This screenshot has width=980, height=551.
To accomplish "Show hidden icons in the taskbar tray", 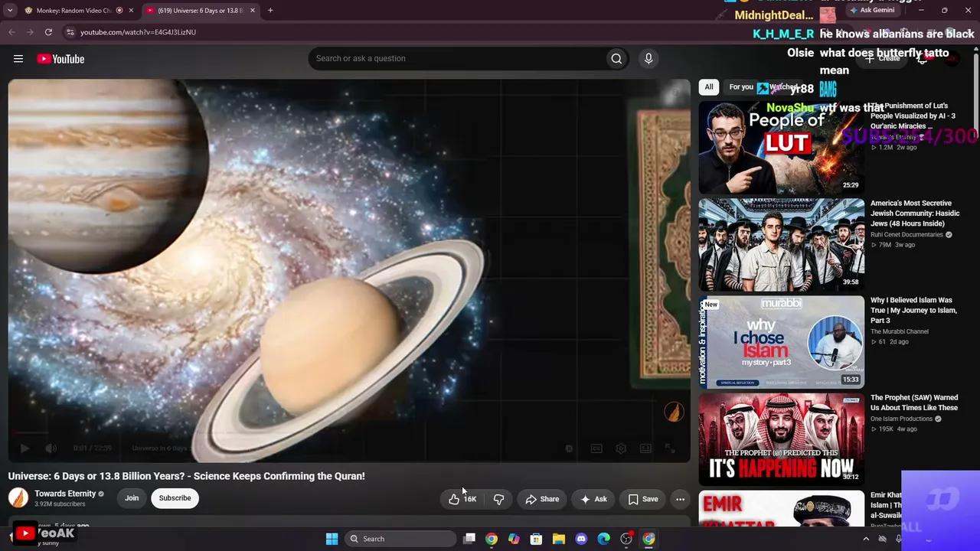I will point(866,539).
